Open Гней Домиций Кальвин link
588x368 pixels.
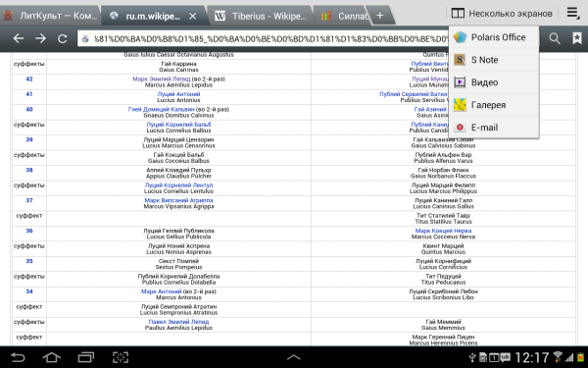point(162,109)
